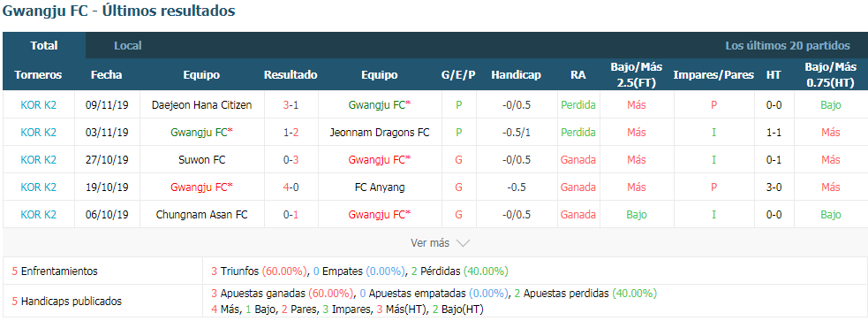Click Suwon FC team name
868x321 pixels.
(202, 160)
